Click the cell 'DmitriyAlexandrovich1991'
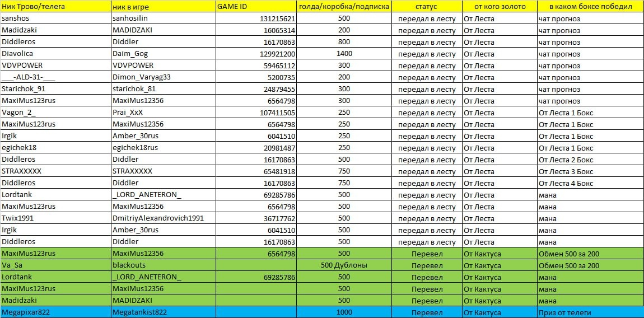 [164, 218]
